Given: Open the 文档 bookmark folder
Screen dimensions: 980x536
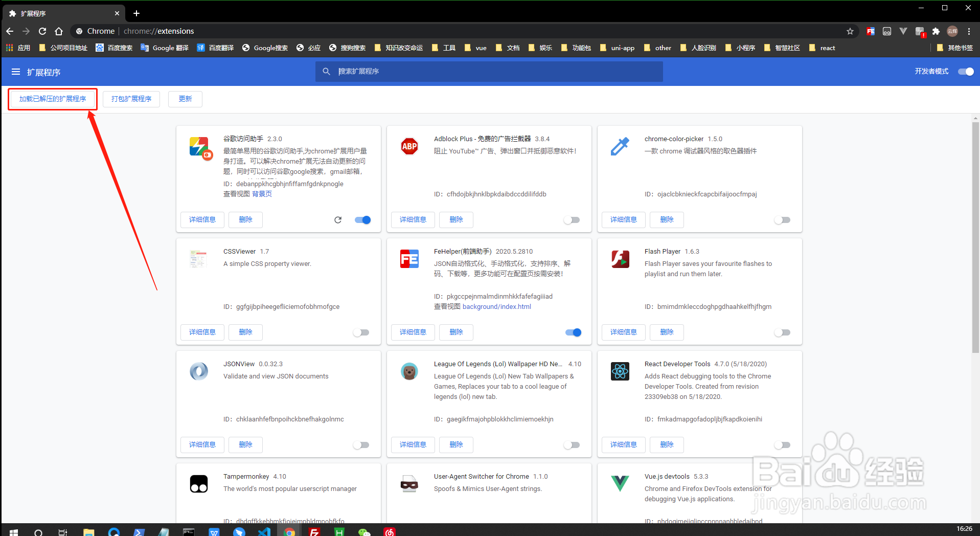Looking at the screenshot, I should coord(508,48).
